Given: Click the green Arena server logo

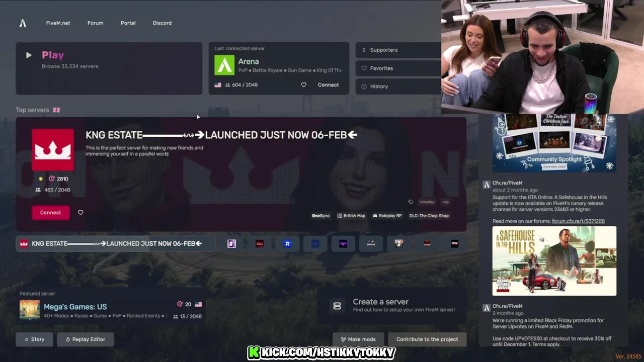Looking at the screenshot, I should (224, 65).
